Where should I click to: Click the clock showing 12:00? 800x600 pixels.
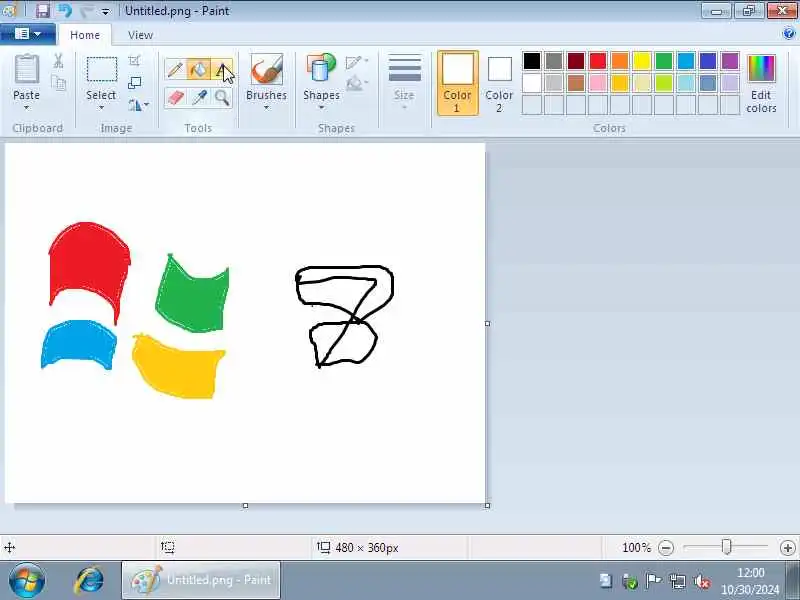point(751,572)
